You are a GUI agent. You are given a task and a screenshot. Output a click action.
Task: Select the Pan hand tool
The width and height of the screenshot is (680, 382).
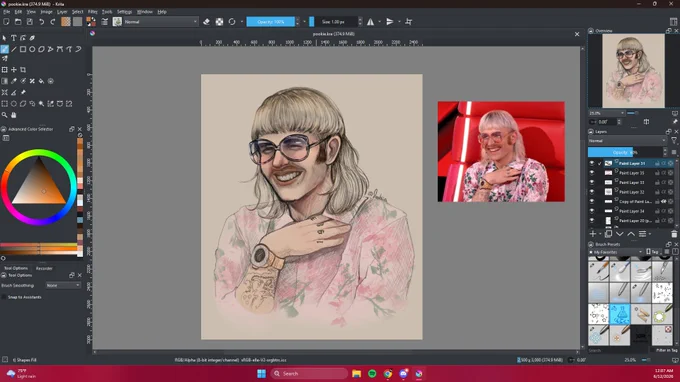(13, 115)
